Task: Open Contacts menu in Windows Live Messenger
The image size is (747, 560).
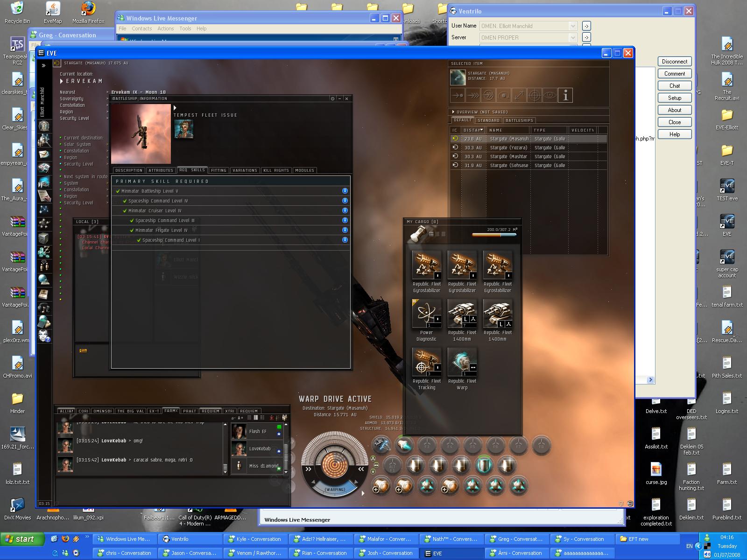Action: click(x=141, y=28)
